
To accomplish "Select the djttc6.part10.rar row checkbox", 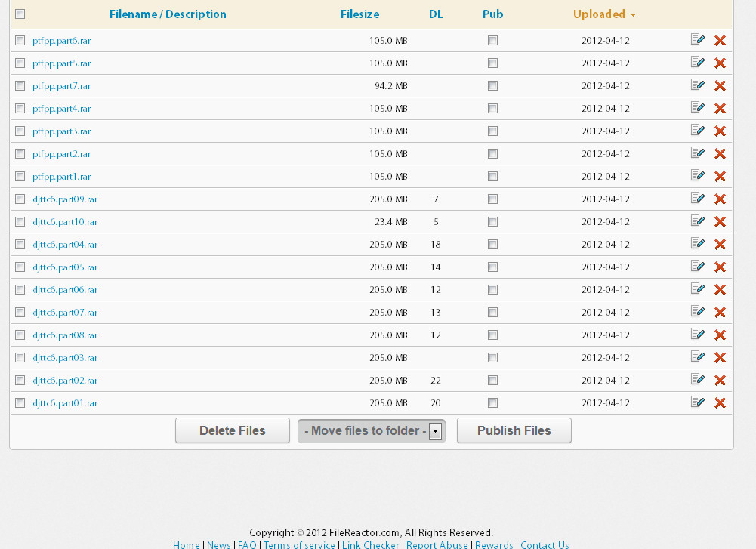I will [x=20, y=222].
